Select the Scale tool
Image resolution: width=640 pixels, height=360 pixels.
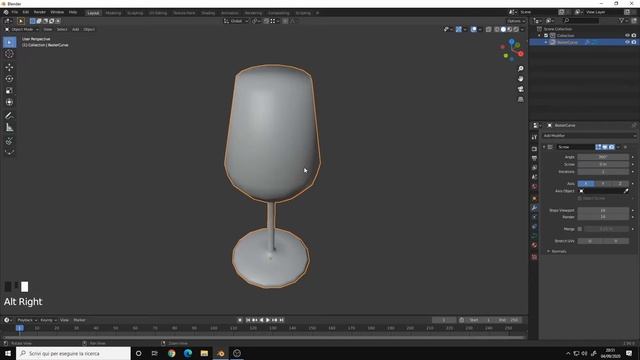tap(9, 91)
